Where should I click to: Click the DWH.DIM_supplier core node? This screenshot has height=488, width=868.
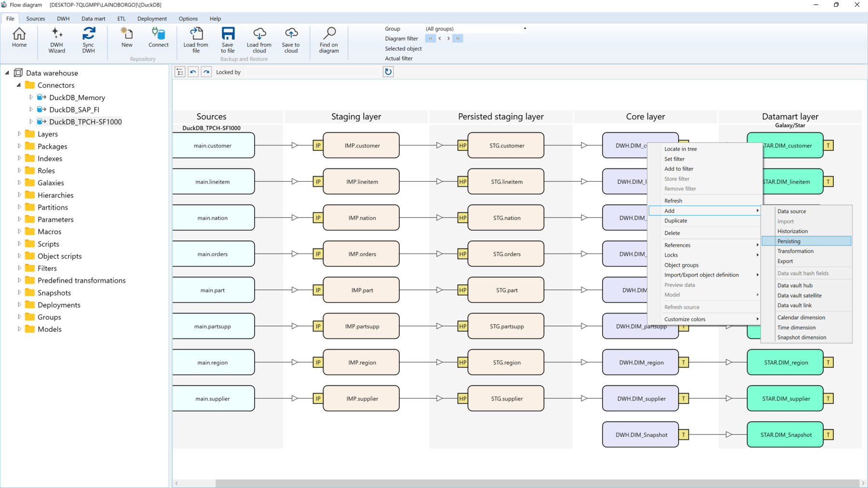point(640,398)
